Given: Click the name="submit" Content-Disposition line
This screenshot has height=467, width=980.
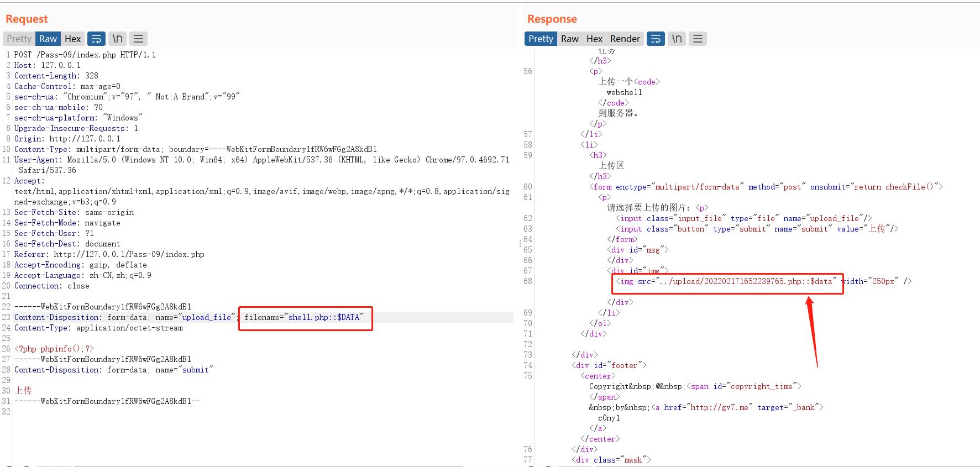Looking at the screenshot, I should pyautogui.click(x=114, y=370).
